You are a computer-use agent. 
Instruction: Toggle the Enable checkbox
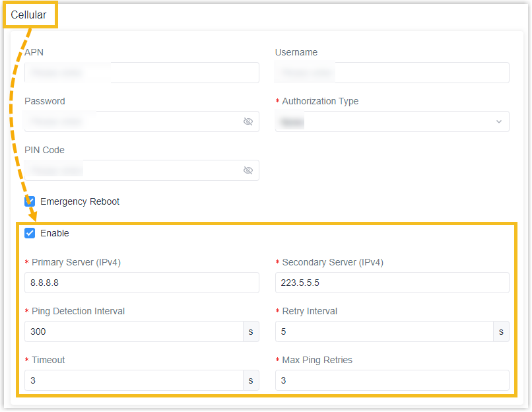(x=30, y=233)
